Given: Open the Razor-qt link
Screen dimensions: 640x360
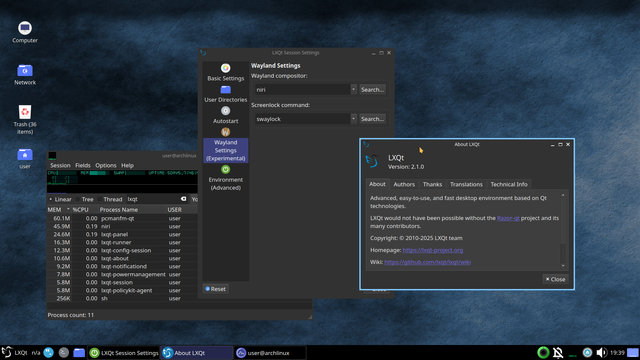Looking at the screenshot, I should [x=508, y=218].
